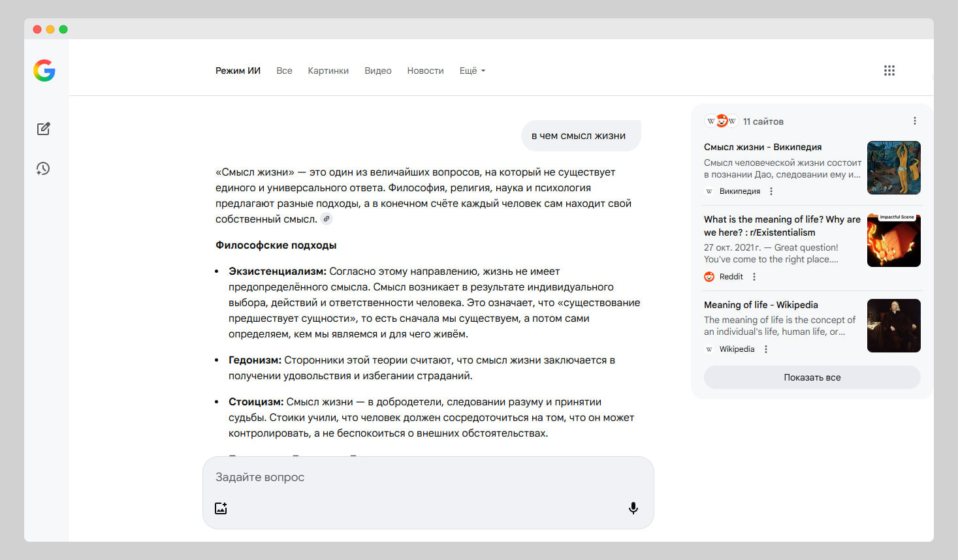Image resolution: width=958 pixels, height=560 pixels.
Task: Open options for Wikipedia source
Action: click(766, 349)
